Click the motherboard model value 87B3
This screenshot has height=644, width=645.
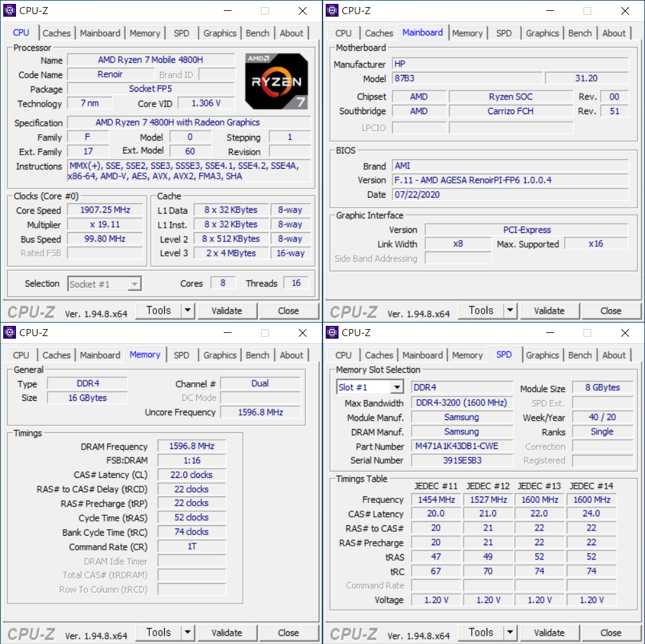pyautogui.click(x=467, y=78)
